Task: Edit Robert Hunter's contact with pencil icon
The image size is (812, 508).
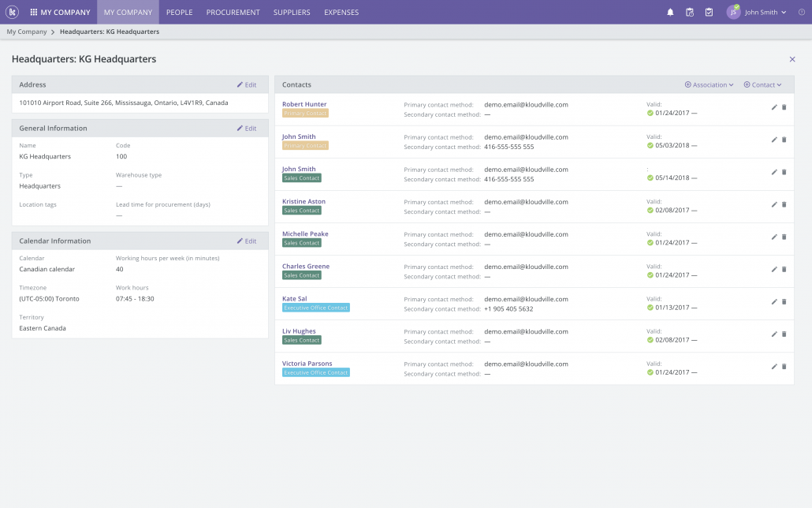Action: 774,107
